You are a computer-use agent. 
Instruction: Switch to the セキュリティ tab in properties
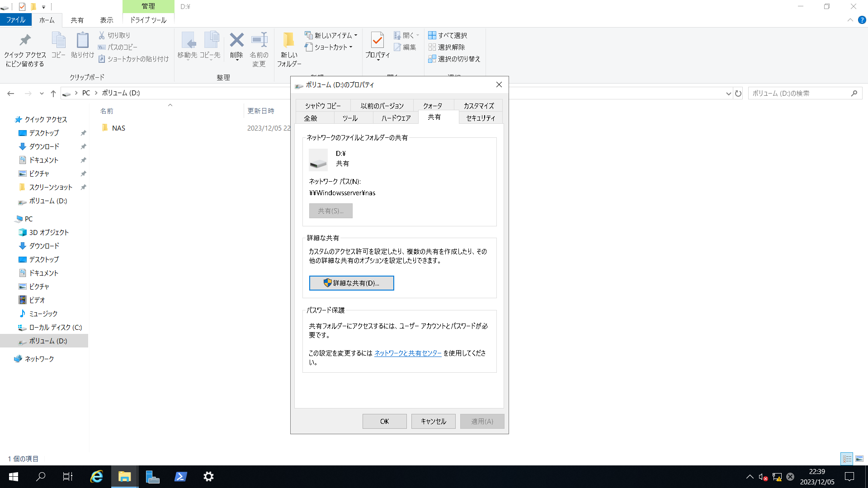480,117
